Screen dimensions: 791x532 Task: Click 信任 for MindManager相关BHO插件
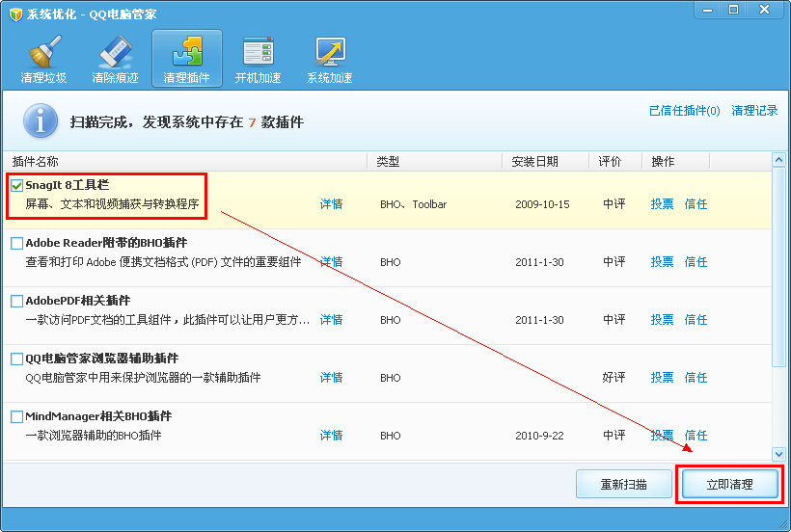[x=696, y=436]
